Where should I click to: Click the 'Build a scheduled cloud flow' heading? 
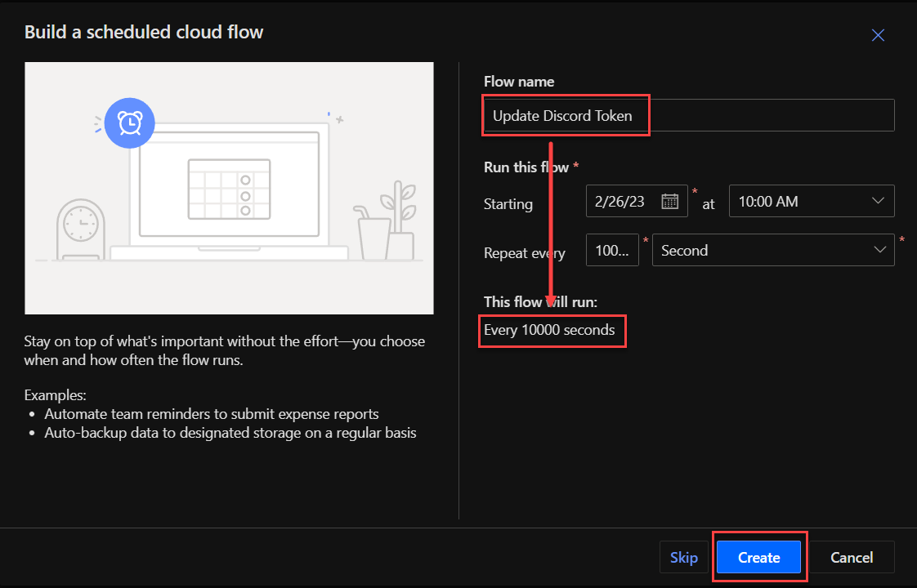pos(144,32)
